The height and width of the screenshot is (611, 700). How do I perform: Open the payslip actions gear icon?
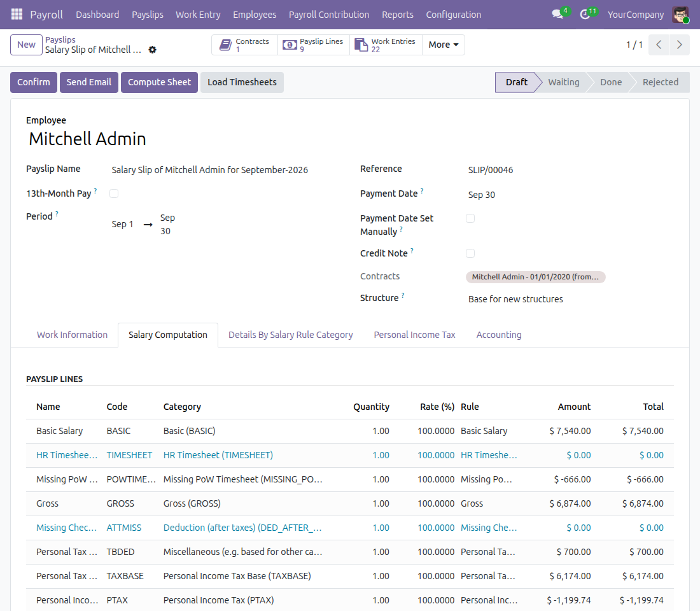click(x=152, y=50)
